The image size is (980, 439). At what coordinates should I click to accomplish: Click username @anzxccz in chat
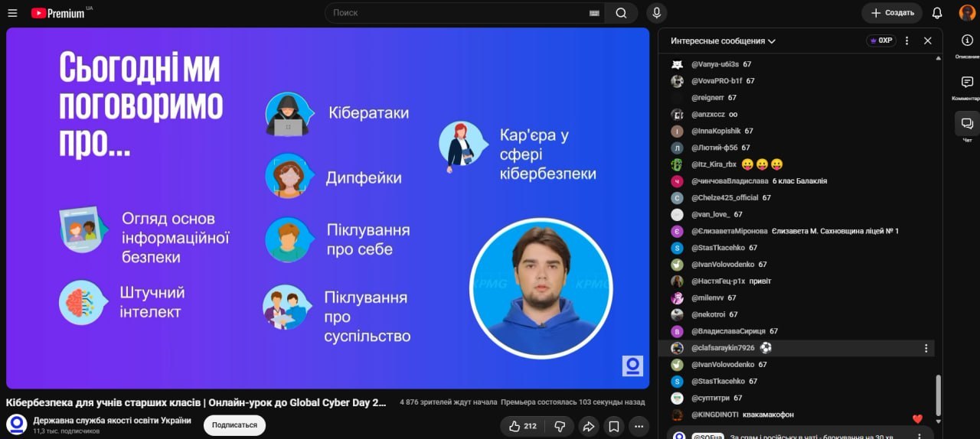click(708, 115)
